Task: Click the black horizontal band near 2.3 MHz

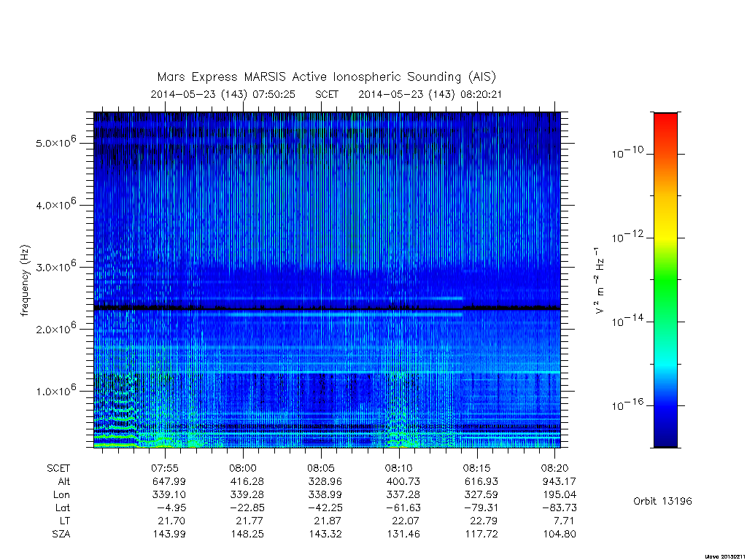Action: (327, 308)
